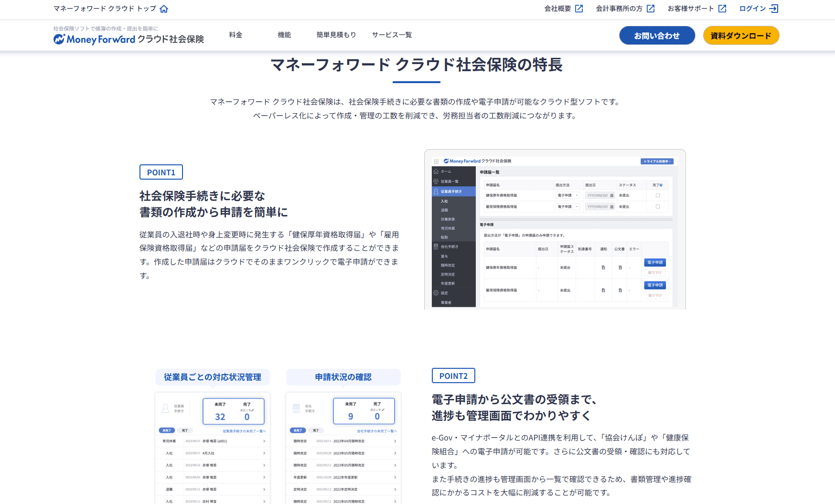Click the 従業員一覧 people icon in sidebar

tap(436, 182)
